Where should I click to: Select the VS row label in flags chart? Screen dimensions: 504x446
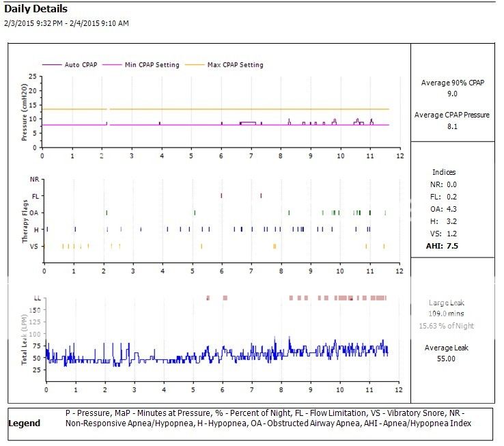pos(35,246)
